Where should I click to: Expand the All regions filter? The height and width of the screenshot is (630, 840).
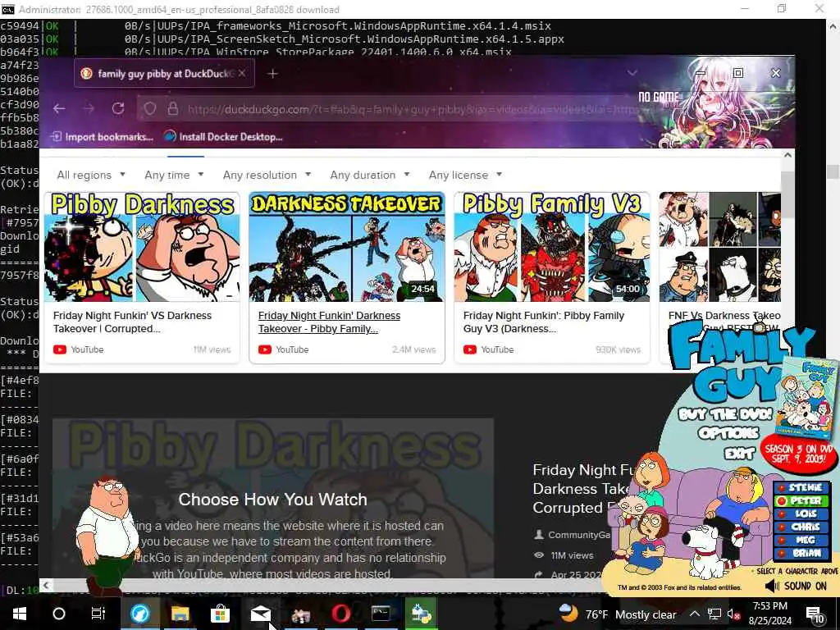91,175
